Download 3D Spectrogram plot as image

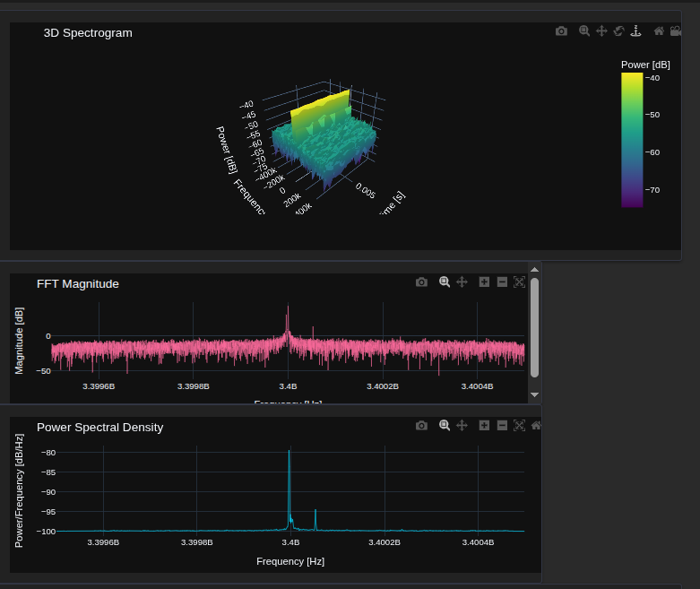point(561,31)
